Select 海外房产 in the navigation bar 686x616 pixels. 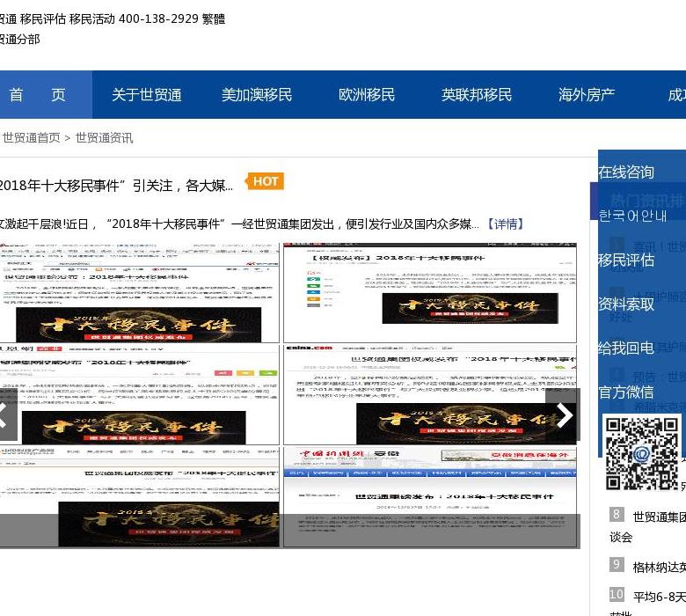587,94
